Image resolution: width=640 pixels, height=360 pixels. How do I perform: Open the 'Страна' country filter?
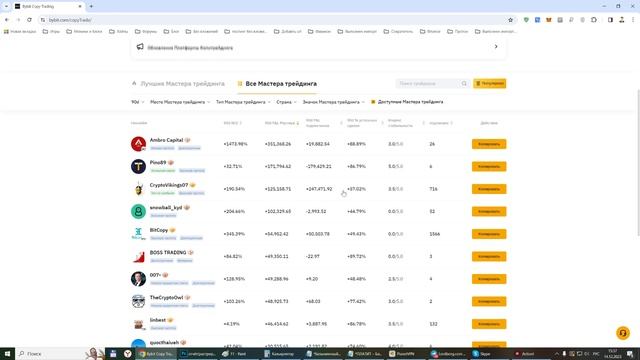pyautogui.click(x=287, y=102)
